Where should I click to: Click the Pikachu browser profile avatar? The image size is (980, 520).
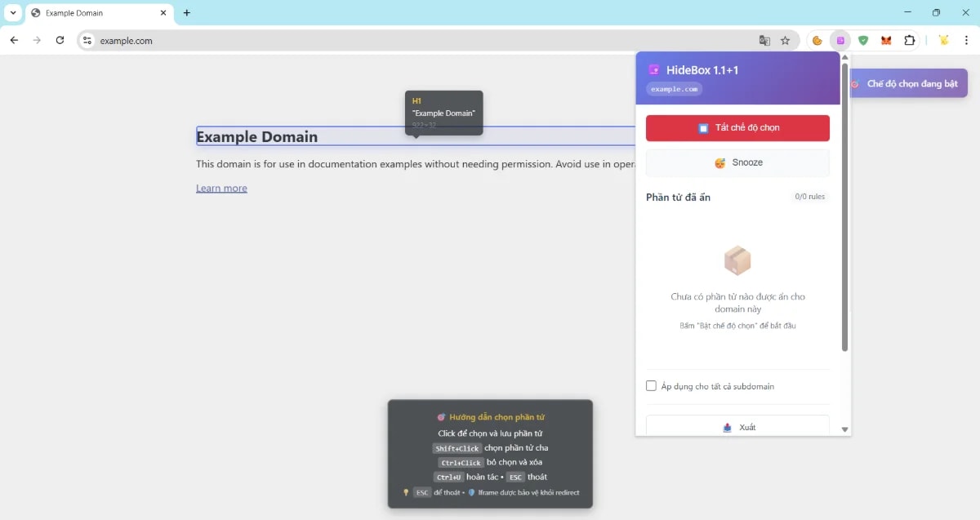[943, 40]
